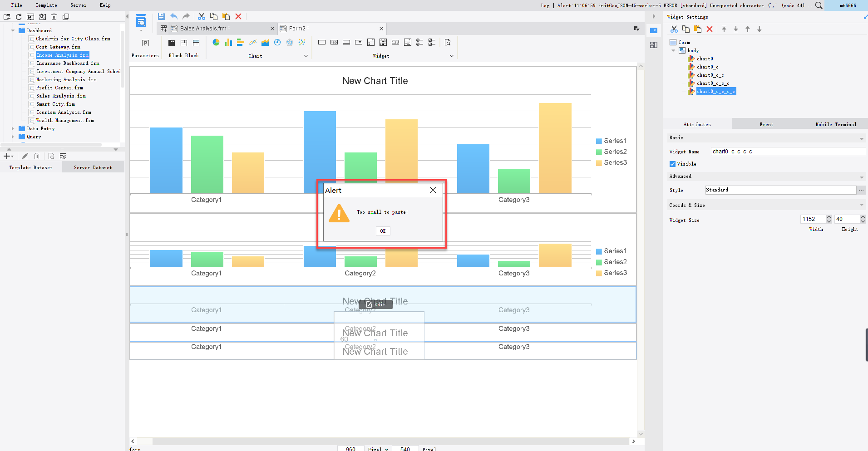868x451 pixels.
Task: Collapse the Chart toolbar group chevron
Action: [306, 55]
